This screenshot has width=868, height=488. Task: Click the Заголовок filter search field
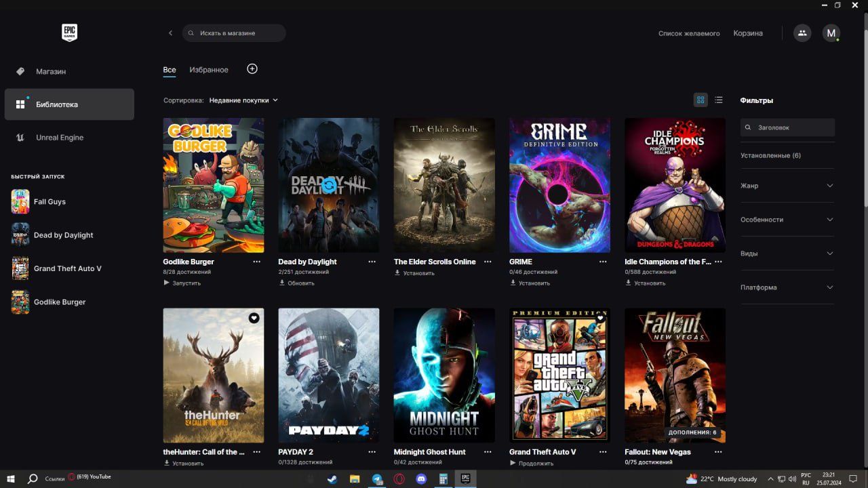787,127
